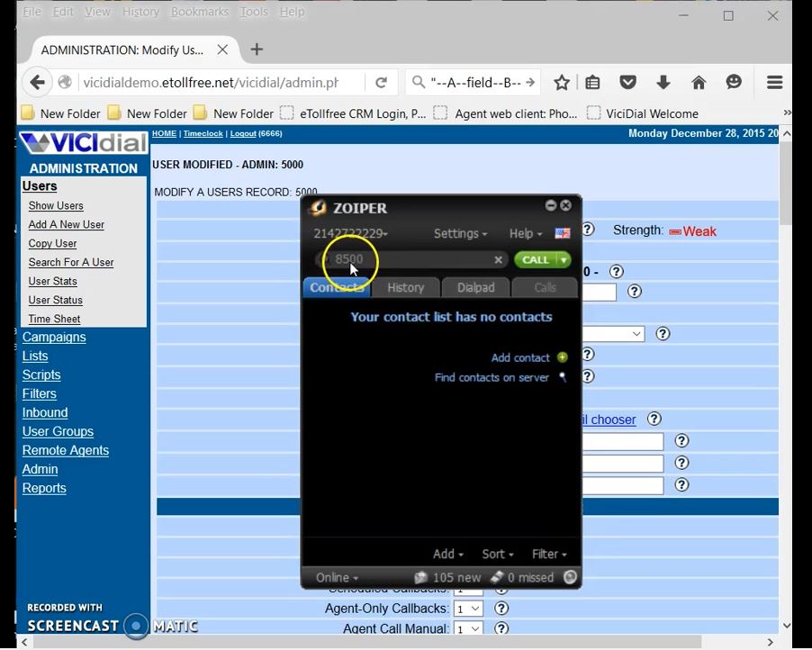Click the Hello chat smiley icon
This screenshot has width=812, height=650.
(734, 82)
